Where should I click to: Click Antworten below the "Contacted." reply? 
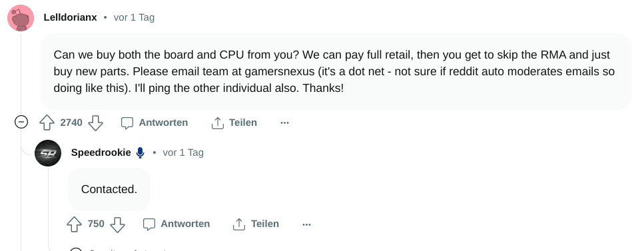(x=176, y=224)
